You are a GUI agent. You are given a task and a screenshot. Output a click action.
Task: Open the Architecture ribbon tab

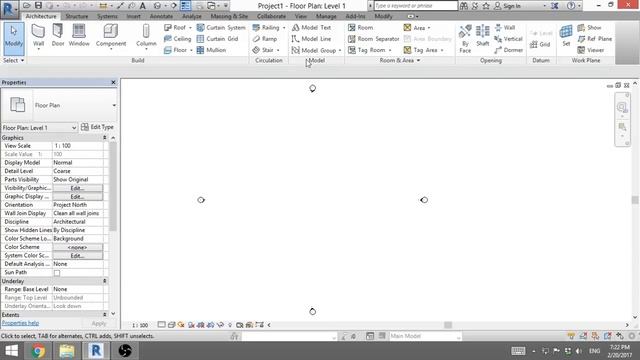41,16
